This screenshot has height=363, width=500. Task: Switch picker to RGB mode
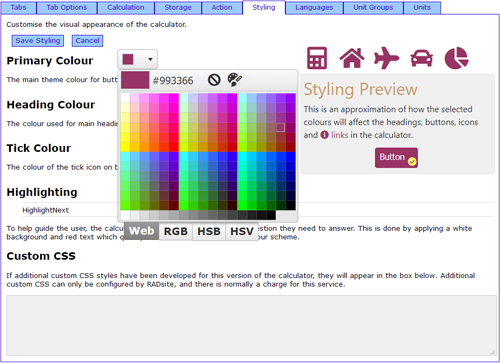pyautogui.click(x=176, y=231)
